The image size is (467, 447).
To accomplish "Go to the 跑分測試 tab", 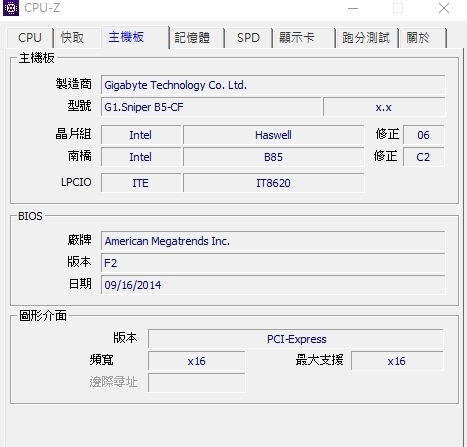I will (367, 38).
